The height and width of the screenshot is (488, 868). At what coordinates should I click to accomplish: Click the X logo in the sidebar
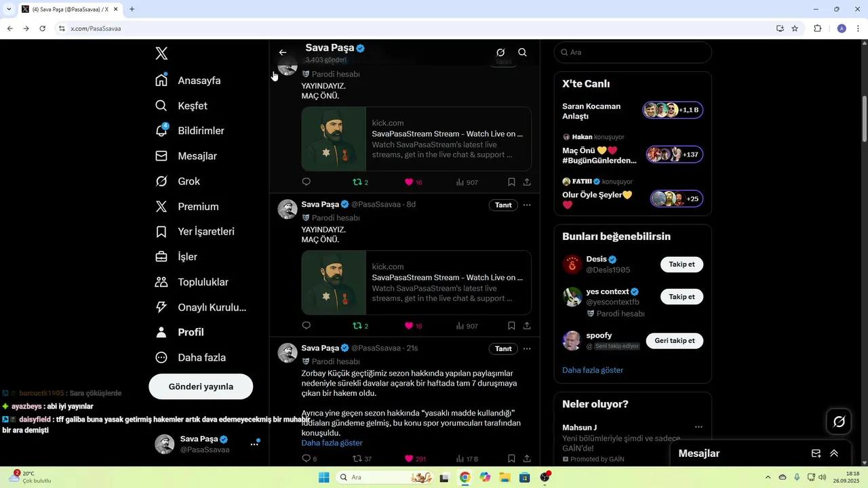tap(161, 54)
